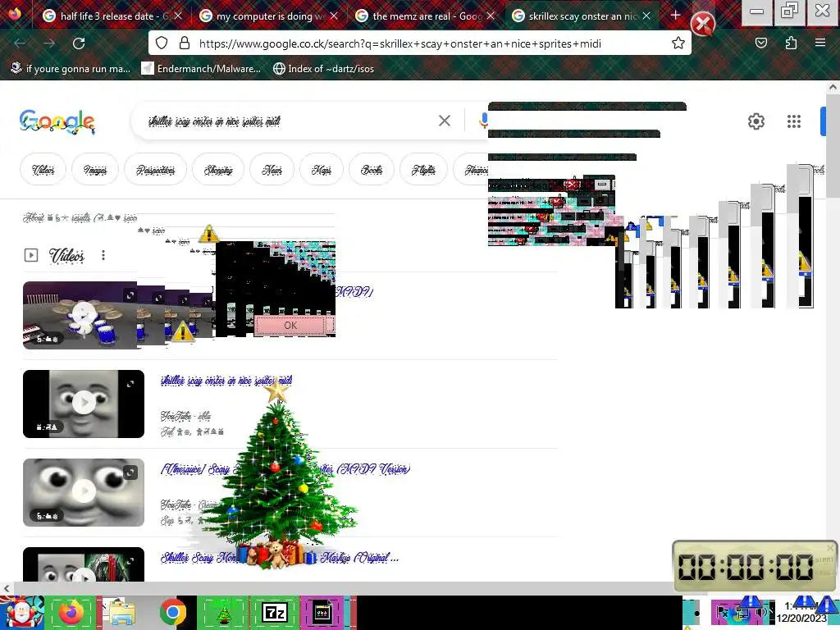This screenshot has width=840, height=630.
Task: Click the horizontal scrollbar left arrow
Action: point(6,588)
